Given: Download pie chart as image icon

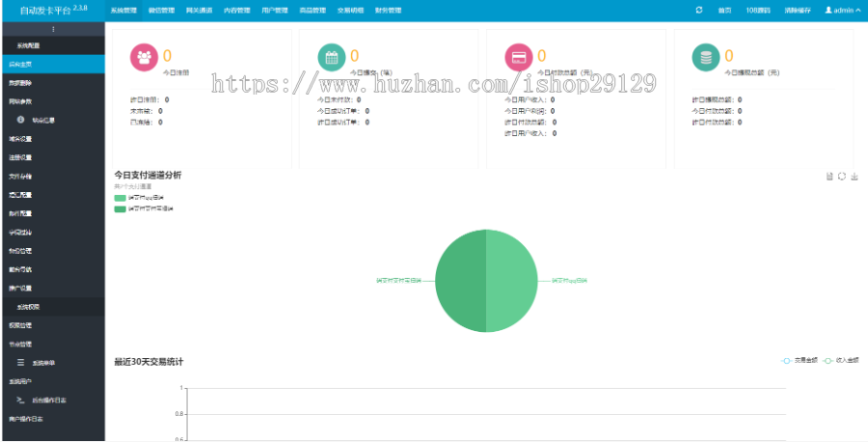Looking at the screenshot, I should click(x=854, y=177).
